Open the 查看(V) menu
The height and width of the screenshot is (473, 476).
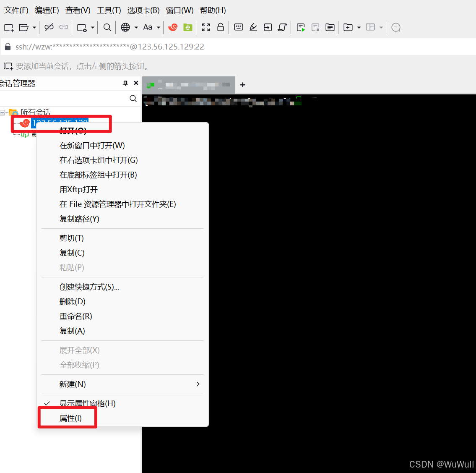tap(78, 10)
